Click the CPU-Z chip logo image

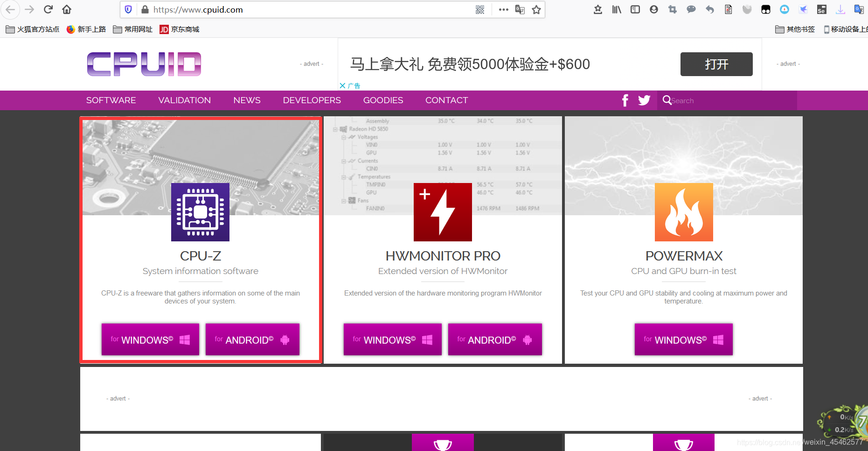200,212
